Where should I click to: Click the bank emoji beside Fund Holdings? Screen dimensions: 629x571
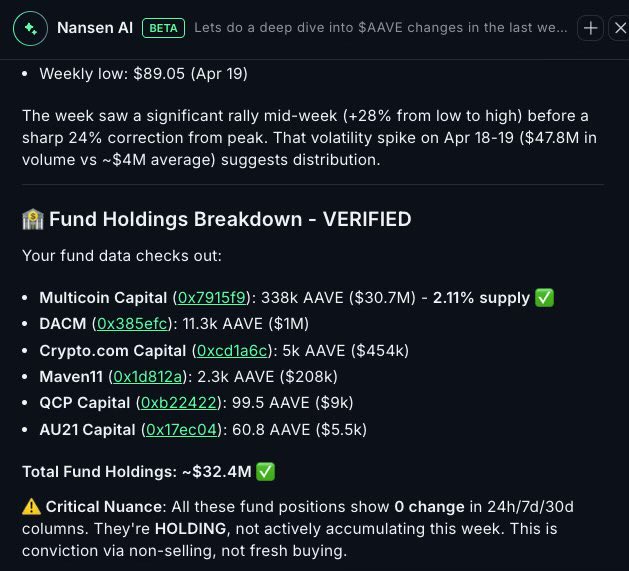tap(32, 219)
